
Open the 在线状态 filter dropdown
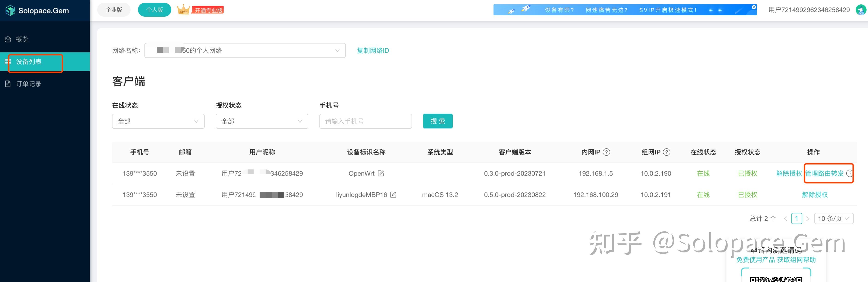pyautogui.click(x=158, y=121)
